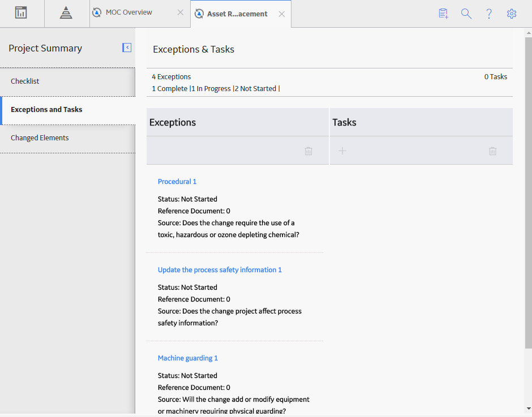Click Procedural 1 'Status: Not Started' text
Viewport: 532px width, 417px height.
[x=187, y=199]
